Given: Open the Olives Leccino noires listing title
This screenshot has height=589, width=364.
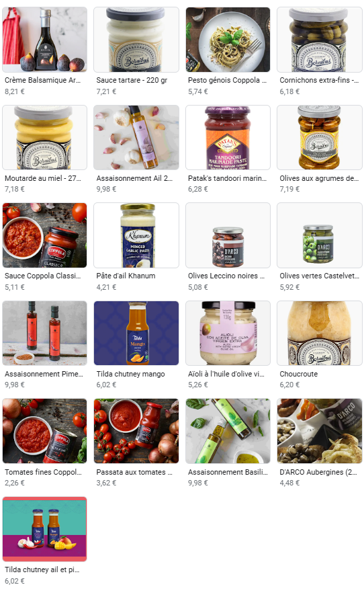Looking at the screenshot, I should [226, 276].
